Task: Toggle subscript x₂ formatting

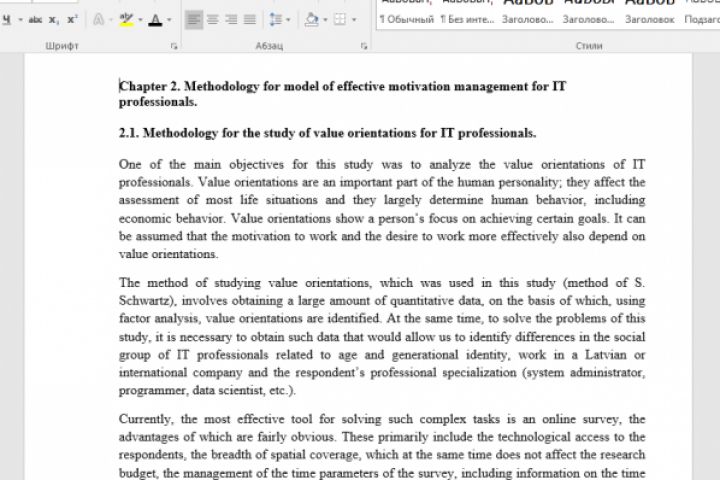Action: click(x=54, y=20)
